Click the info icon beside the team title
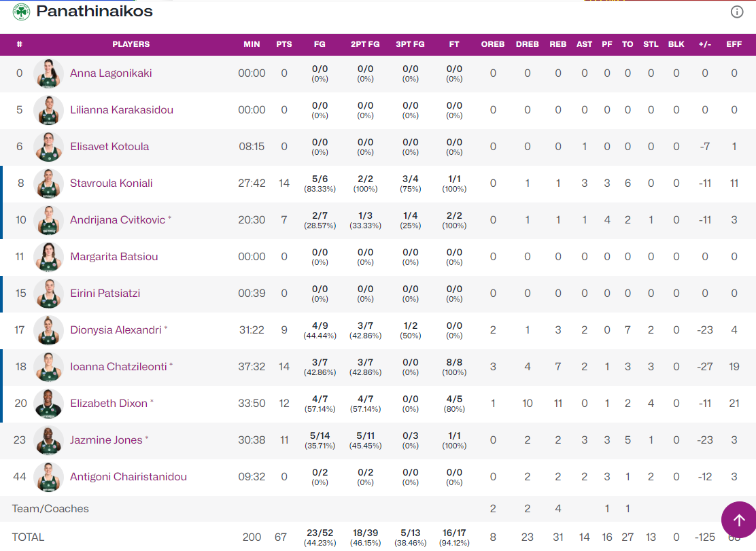Screen dimensions: 756x551 pyautogui.click(x=737, y=12)
